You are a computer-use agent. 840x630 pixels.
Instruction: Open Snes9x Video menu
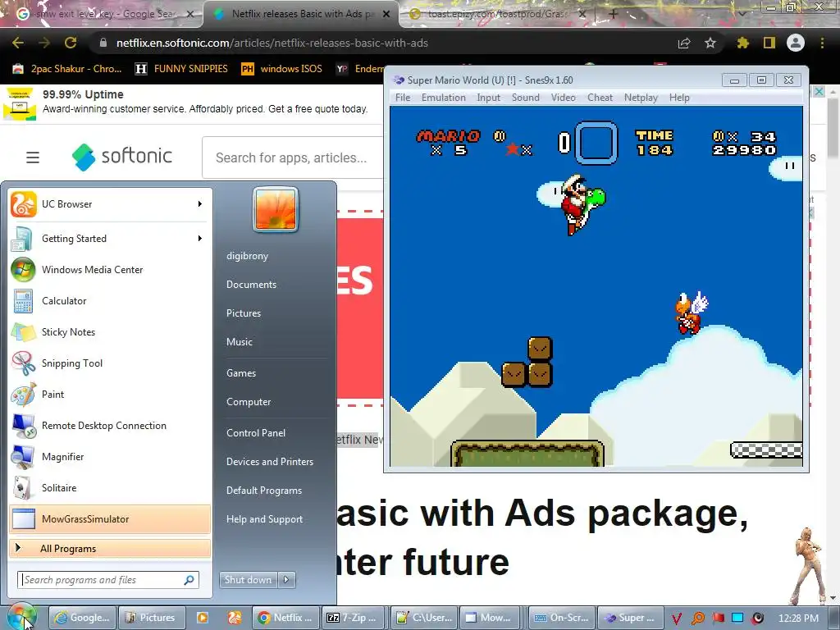coord(563,98)
